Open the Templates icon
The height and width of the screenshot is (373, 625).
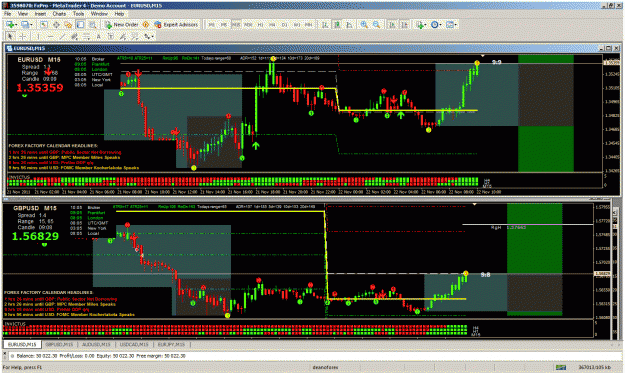pos(450,24)
